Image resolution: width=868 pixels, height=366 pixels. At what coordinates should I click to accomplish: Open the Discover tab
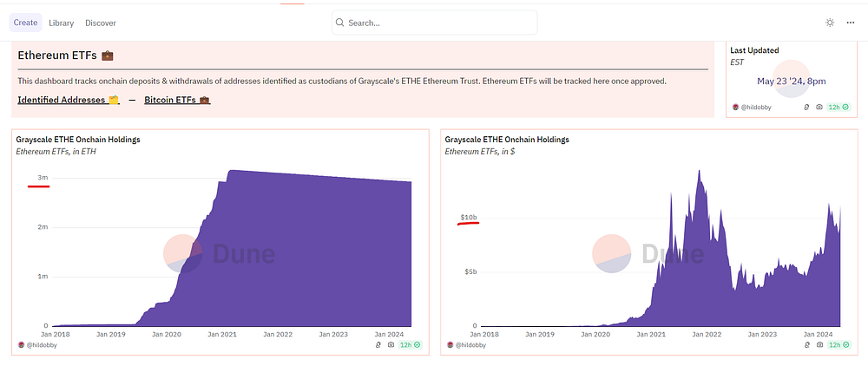(x=101, y=23)
